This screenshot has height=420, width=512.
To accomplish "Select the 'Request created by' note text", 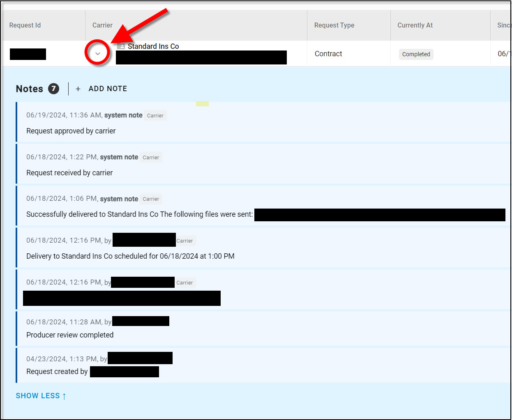I will pyautogui.click(x=57, y=372).
